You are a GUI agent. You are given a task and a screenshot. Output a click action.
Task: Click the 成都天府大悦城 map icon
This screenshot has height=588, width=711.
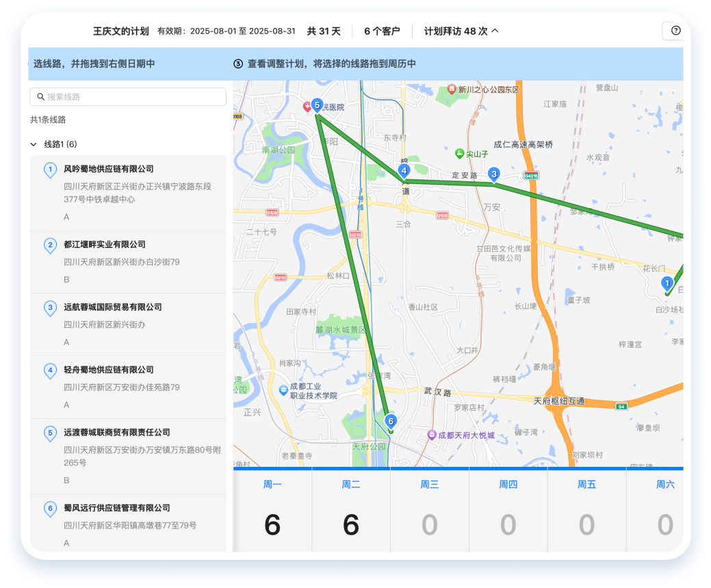click(432, 435)
